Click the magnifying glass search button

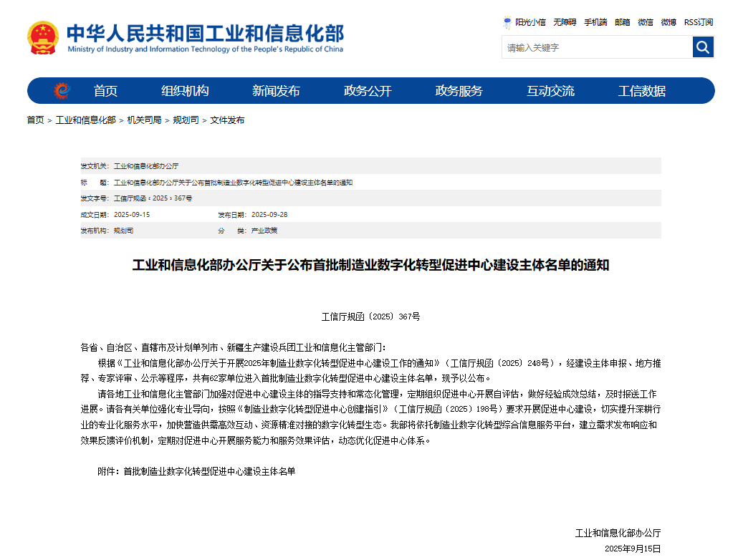pyautogui.click(x=703, y=47)
